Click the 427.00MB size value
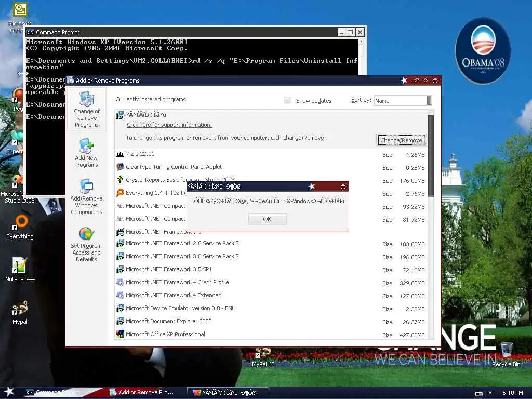 [412, 335]
